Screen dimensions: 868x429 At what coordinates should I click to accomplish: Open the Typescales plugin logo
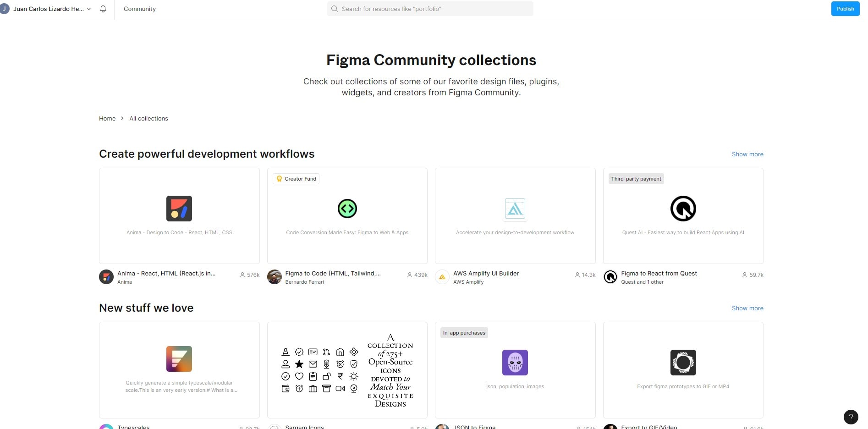point(179,359)
